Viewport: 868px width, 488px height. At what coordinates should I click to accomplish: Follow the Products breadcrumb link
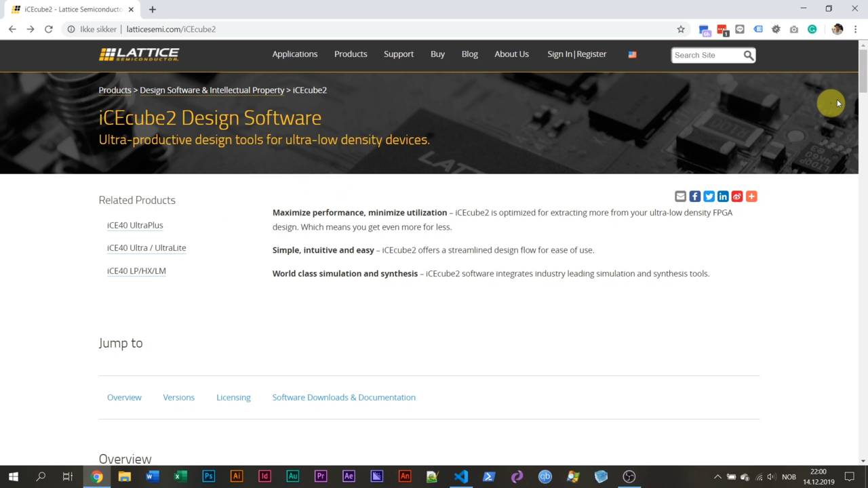coord(115,90)
